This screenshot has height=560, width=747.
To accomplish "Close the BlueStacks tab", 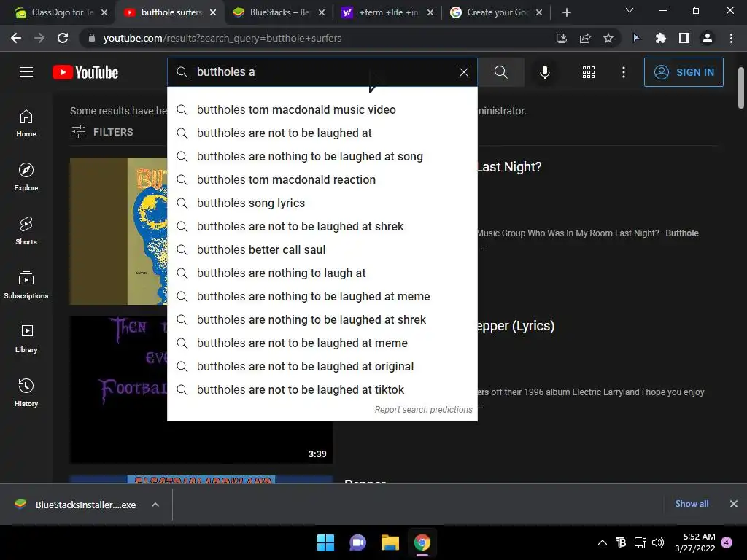I will coord(322,12).
